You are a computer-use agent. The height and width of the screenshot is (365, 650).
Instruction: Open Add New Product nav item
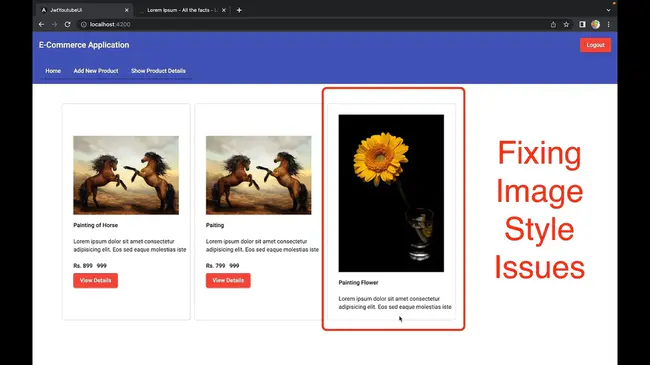click(96, 71)
